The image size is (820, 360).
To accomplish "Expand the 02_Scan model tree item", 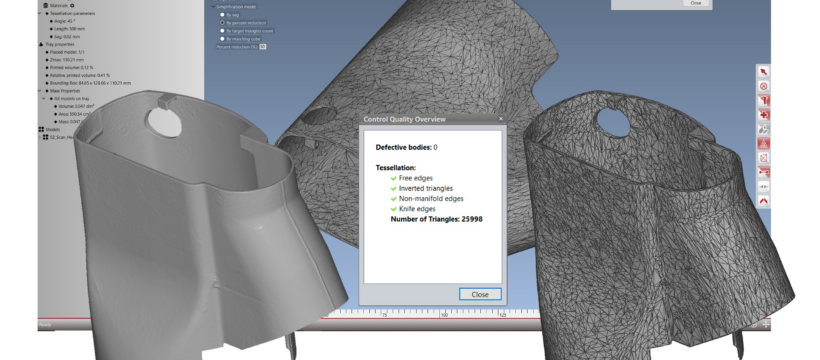I will point(41,137).
